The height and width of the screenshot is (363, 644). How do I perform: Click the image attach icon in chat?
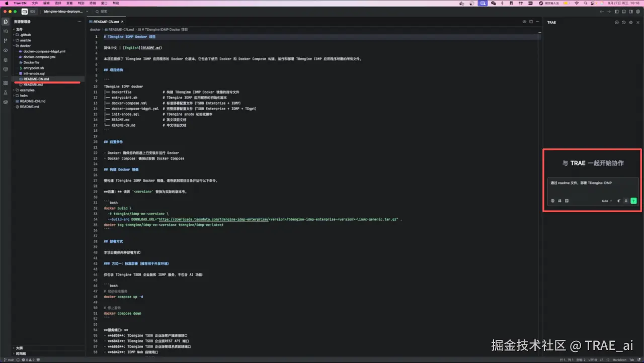[567, 201]
